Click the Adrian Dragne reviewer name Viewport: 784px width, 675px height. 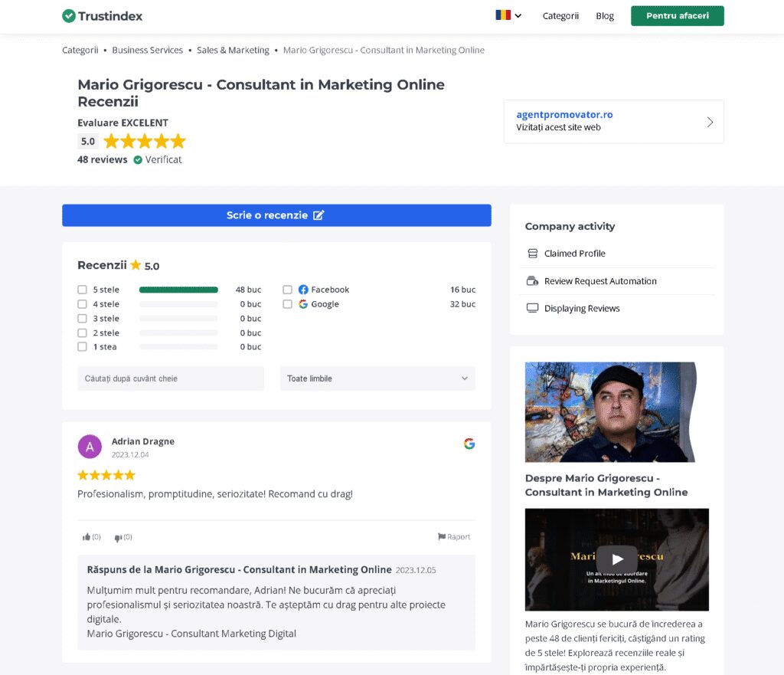point(143,441)
